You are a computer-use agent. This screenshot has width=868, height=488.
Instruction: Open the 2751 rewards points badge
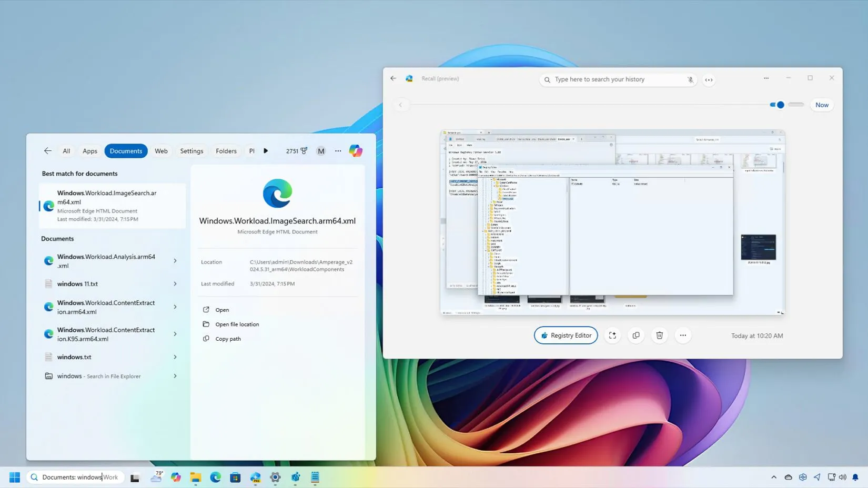click(297, 151)
